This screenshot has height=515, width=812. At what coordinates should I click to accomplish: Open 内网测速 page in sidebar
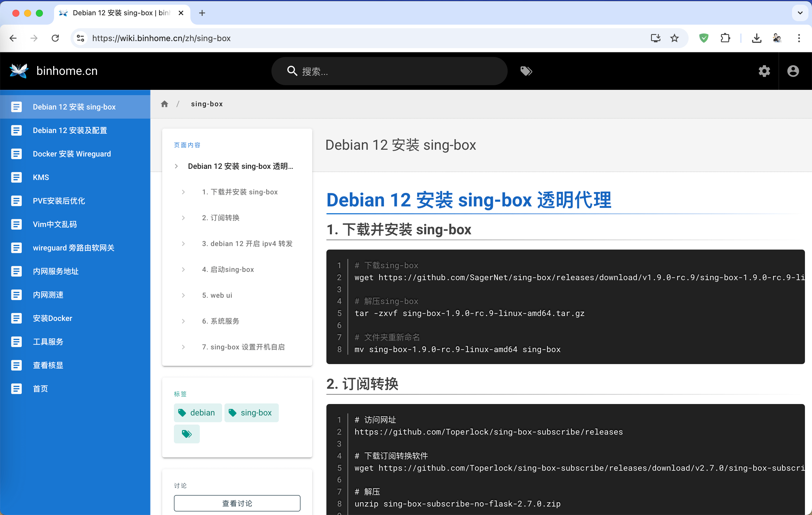[75, 295]
